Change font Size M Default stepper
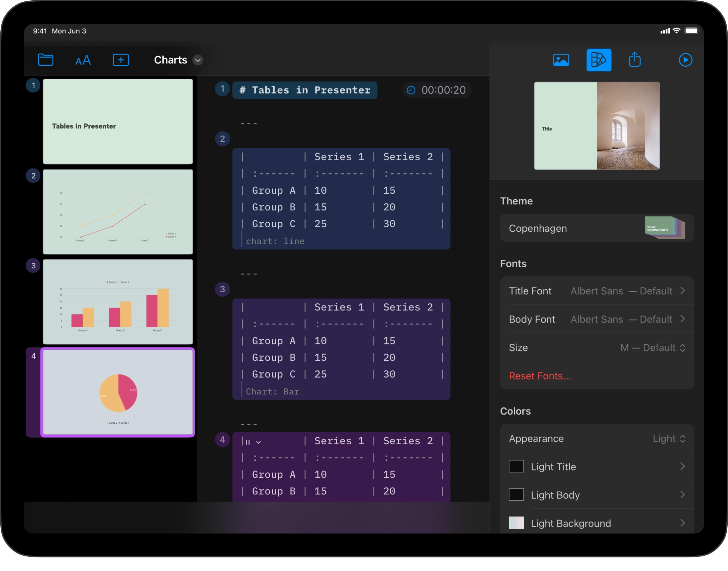This screenshot has width=728, height=571. tap(653, 348)
